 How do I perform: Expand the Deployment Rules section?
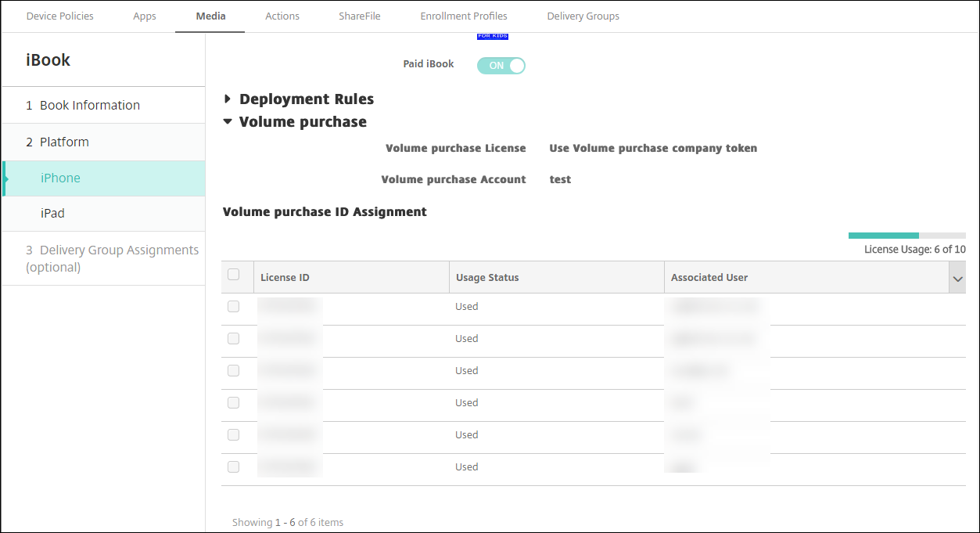tap(228, 99)
